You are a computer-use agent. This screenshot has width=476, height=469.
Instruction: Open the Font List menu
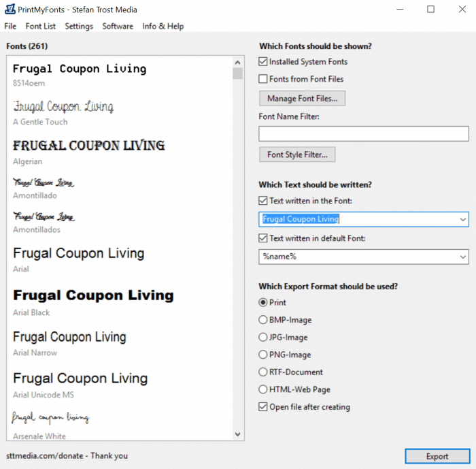tap(41, 27)
